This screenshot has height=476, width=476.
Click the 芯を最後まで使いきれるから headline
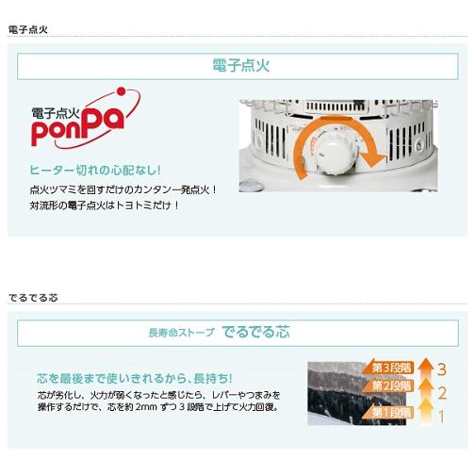click(x=135, y=378)
